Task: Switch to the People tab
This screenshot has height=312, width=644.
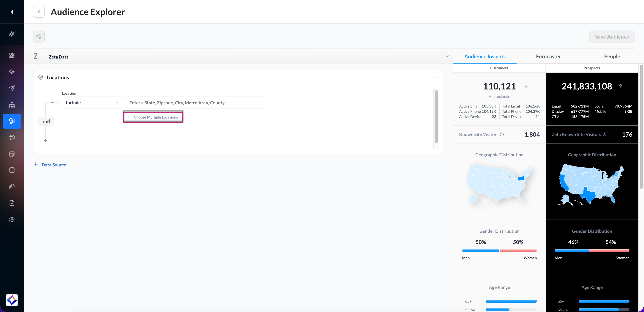Action: click(612, 56)
